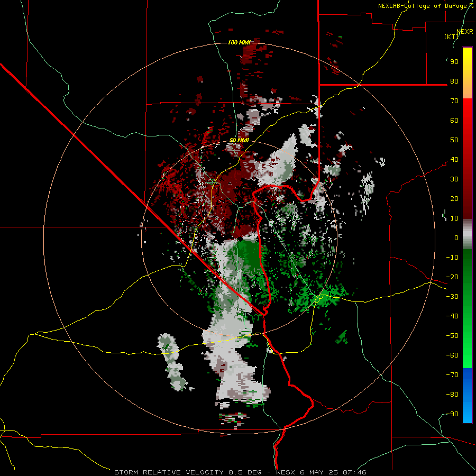Click the -60 value on velocity scale
The height and width of the screenshot is (476, 476).
click(452, 355)
